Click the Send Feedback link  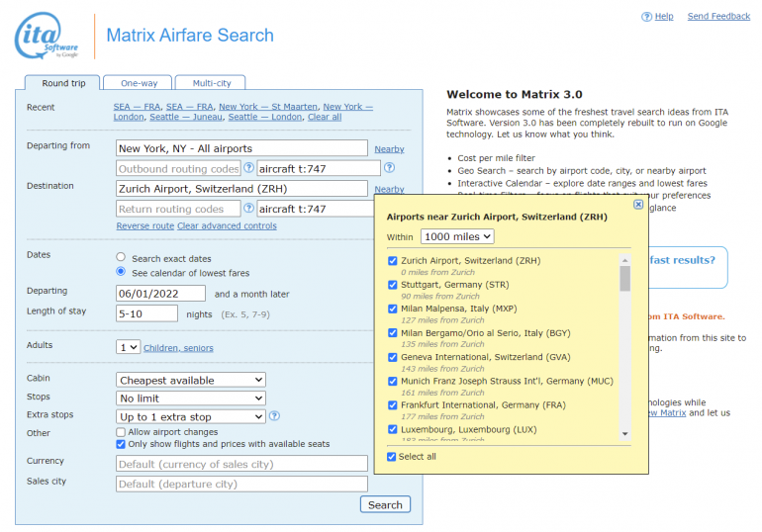click(718, 17)
